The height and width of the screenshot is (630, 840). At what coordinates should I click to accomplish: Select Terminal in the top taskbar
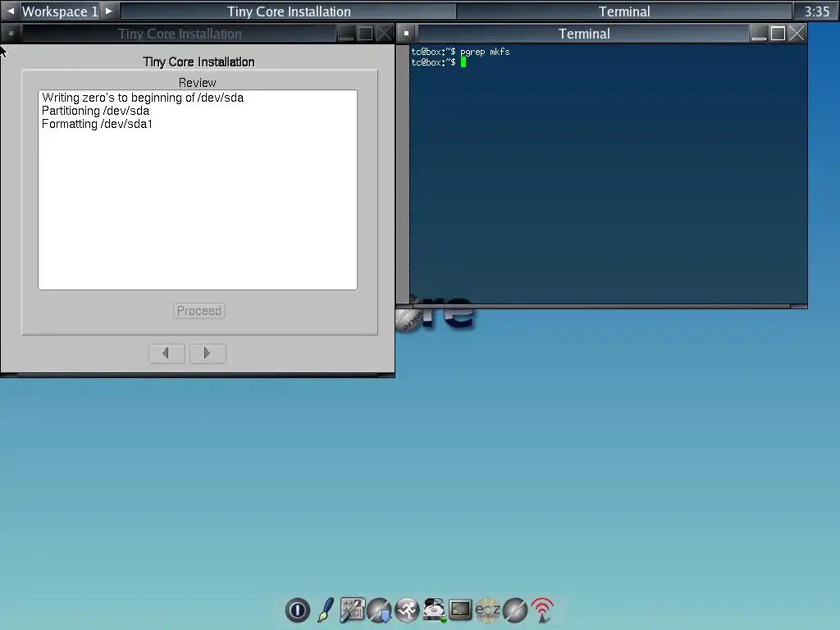(x=624, y=11)
